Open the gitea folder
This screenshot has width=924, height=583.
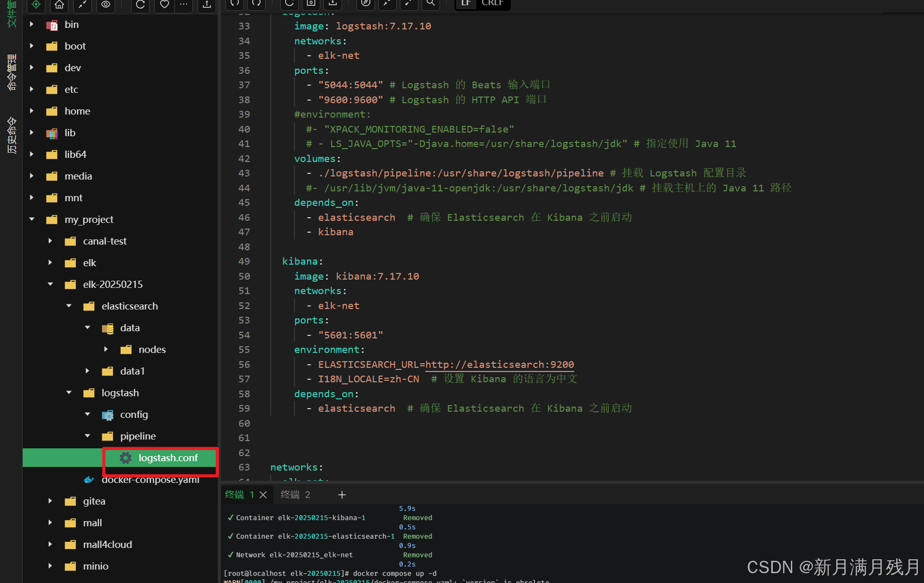point(94,501)
